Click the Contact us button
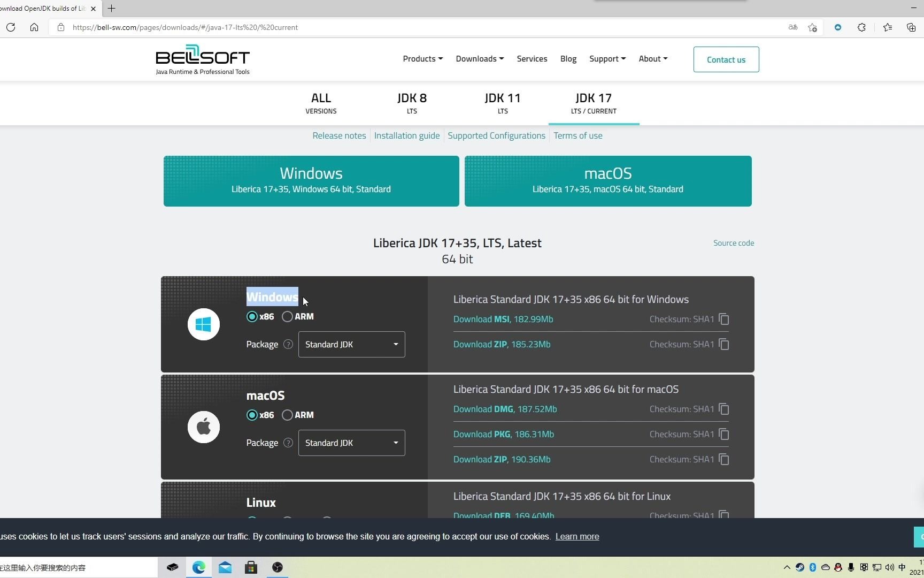 click(x=726, y=59)
